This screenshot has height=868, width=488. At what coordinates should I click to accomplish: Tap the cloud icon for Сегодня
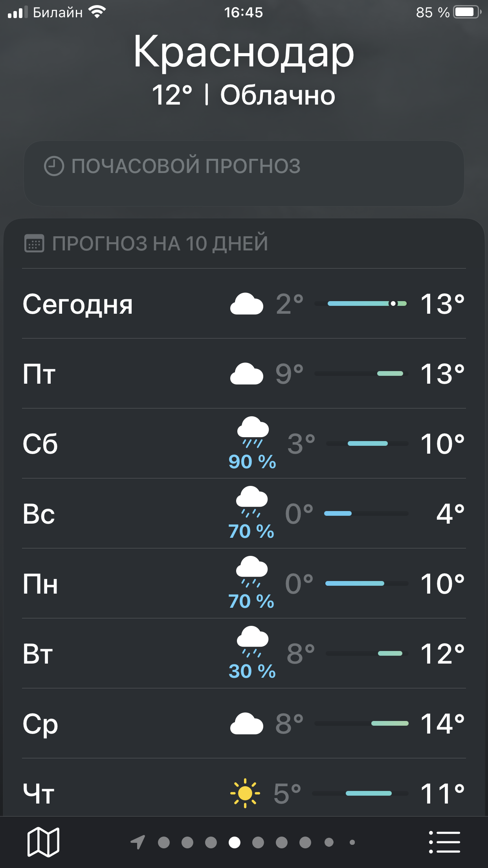(246, 304)
